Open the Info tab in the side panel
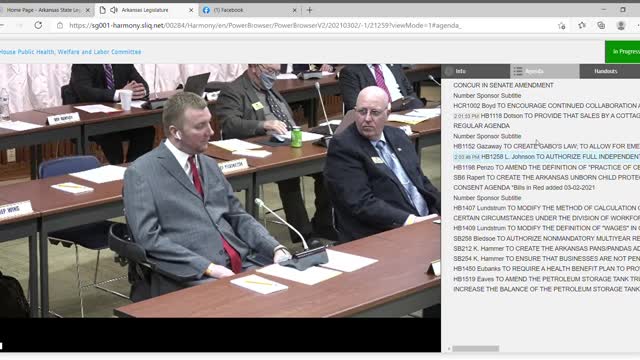 pyautogui.click(x=476, y=71)
